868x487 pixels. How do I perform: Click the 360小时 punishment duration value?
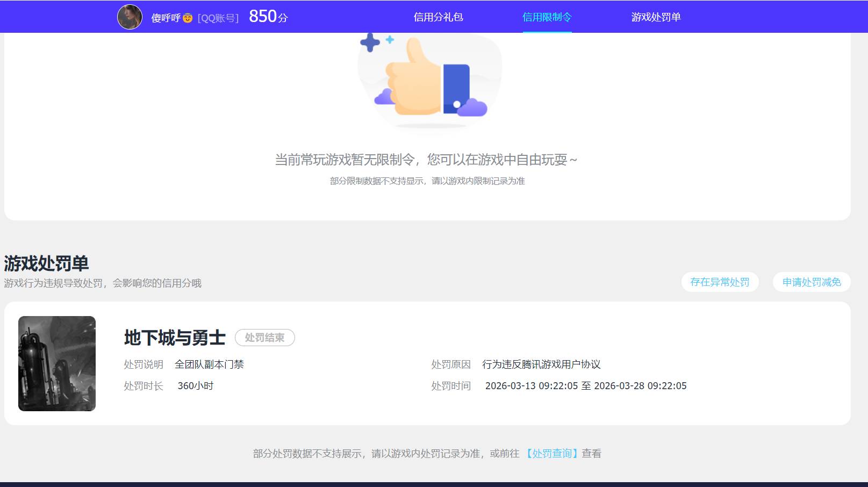(x=195, y=385)
